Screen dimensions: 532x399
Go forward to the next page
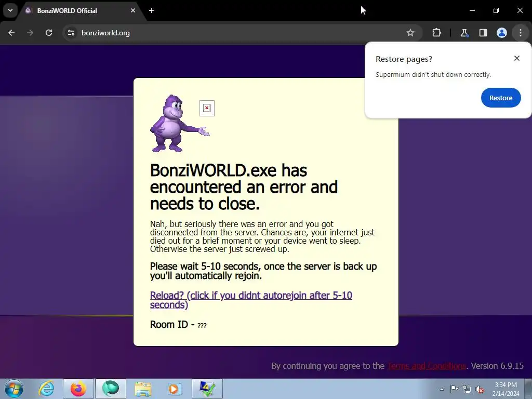(x=30, y=33)
